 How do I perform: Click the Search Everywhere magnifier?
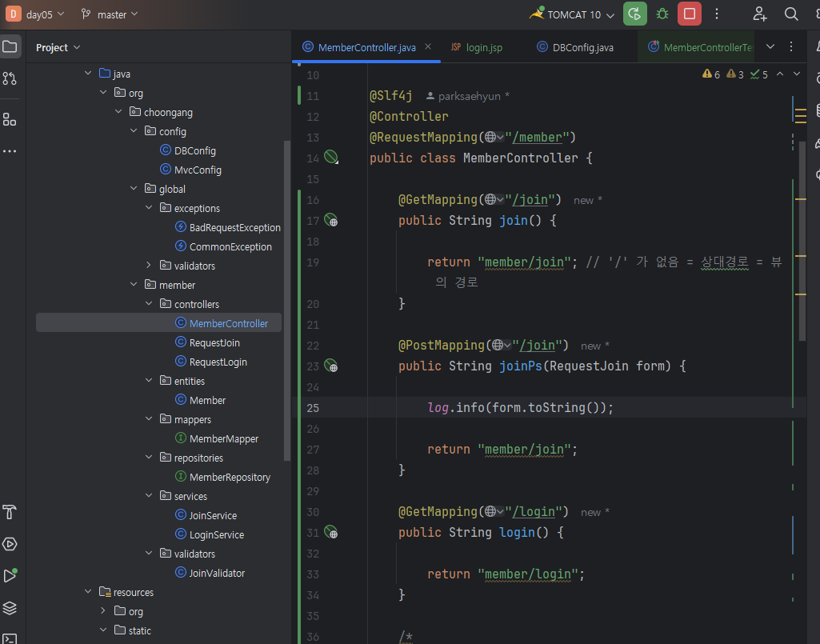[x=791, y=14]
